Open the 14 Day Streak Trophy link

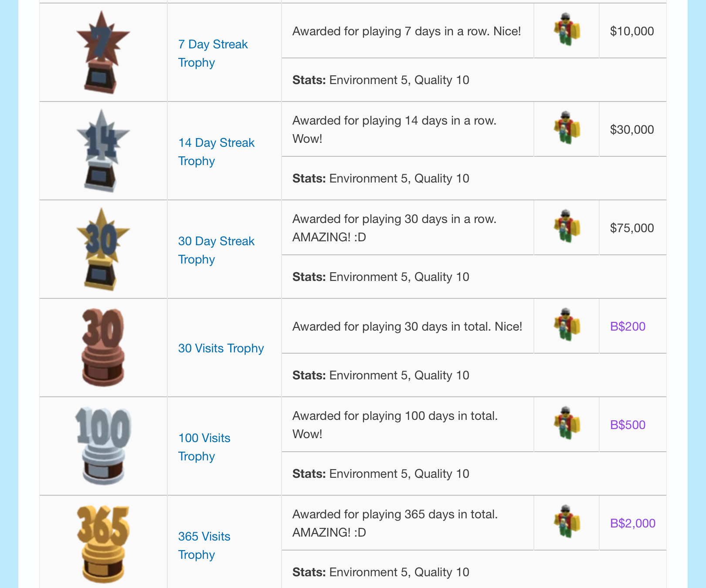click(216, 152)
